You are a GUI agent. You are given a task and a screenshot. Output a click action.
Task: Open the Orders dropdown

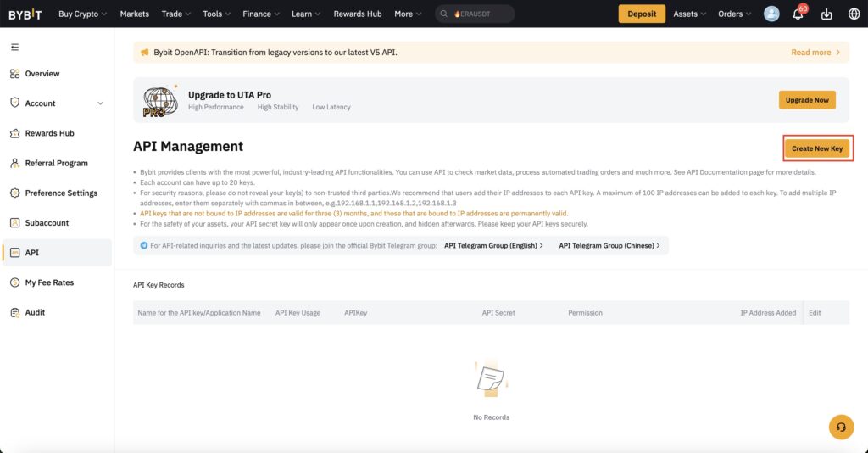pos(735,14)
